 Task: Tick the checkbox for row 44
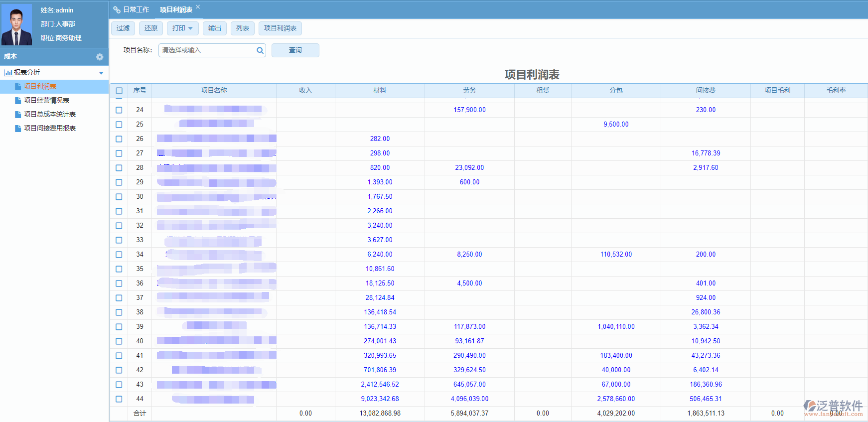(119, 399)
